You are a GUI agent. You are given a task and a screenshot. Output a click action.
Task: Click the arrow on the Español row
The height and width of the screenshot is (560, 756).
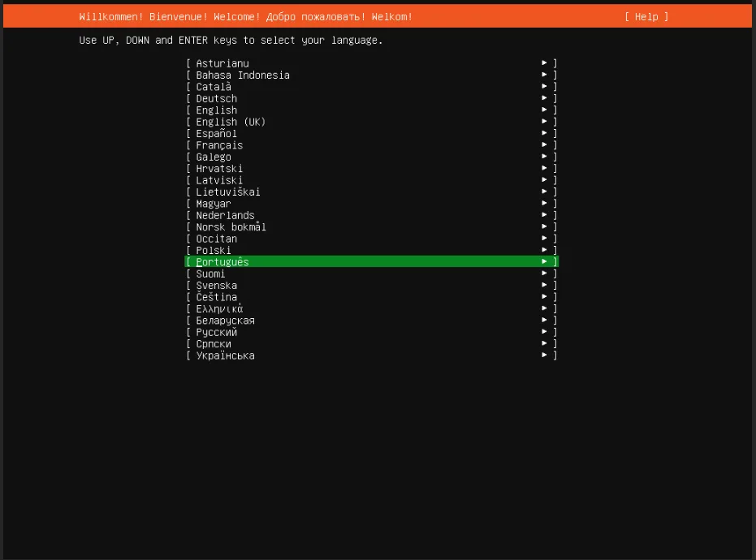click(544, 133)
